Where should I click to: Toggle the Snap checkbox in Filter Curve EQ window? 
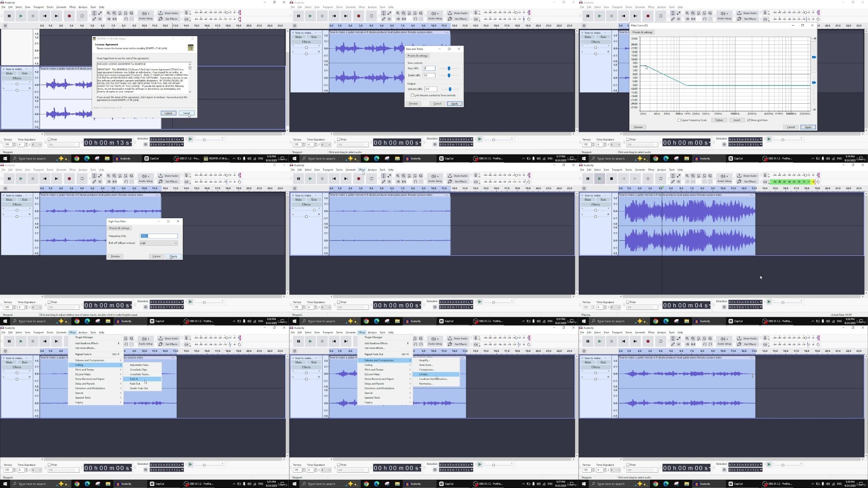coord(628,139)
